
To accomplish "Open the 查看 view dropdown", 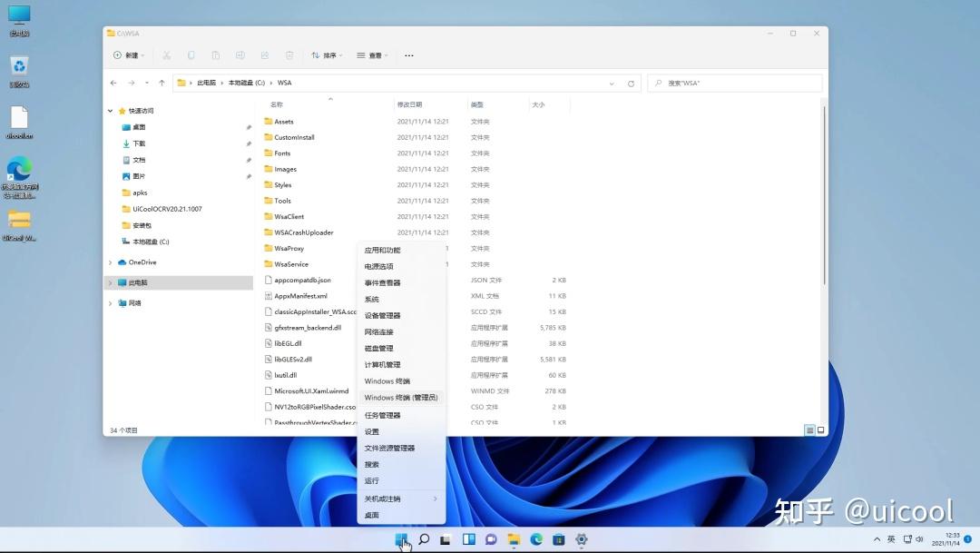I will (373, 55).
